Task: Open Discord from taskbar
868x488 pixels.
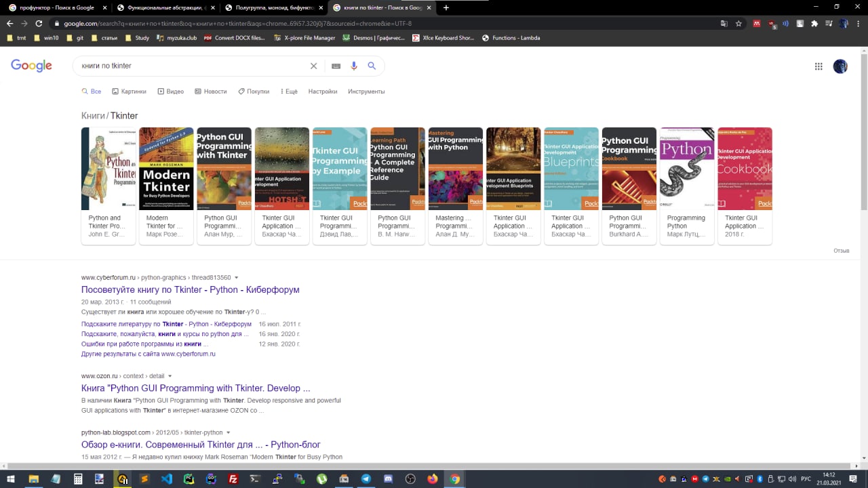Action: (x=388, y=479)
